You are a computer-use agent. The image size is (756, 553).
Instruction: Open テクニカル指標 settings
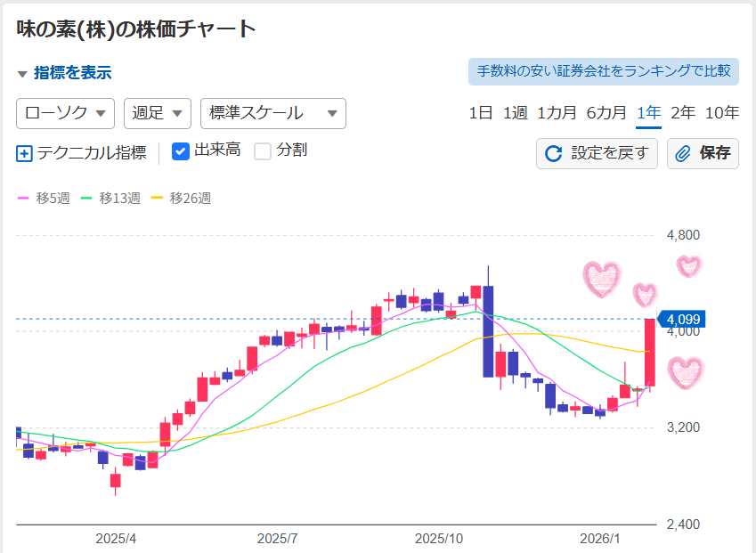click(92, 153)
